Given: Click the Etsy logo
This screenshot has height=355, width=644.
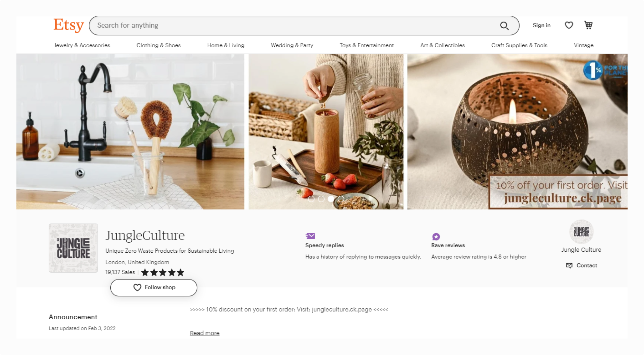Looking at the screenshot, I should [x=69, y=25].
